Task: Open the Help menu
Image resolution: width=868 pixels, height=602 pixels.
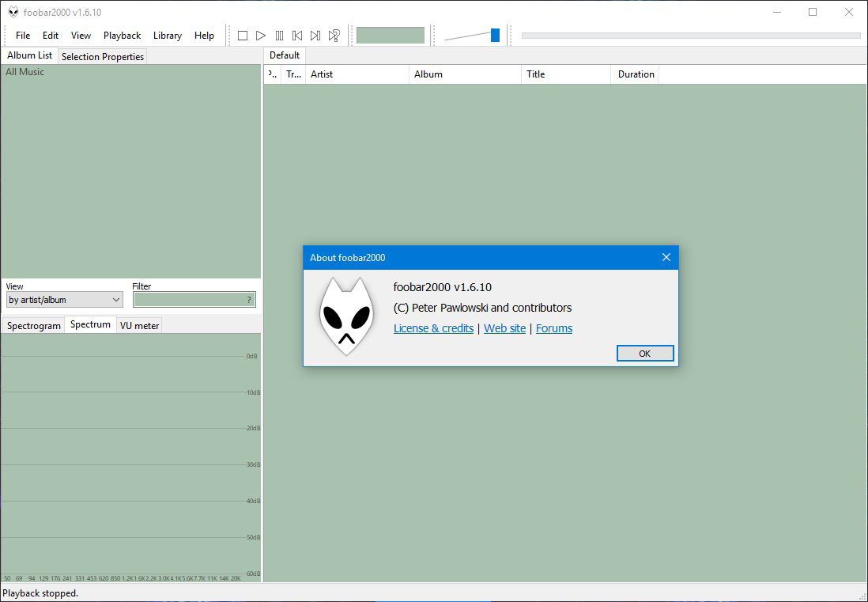Action: pos(204,36)
